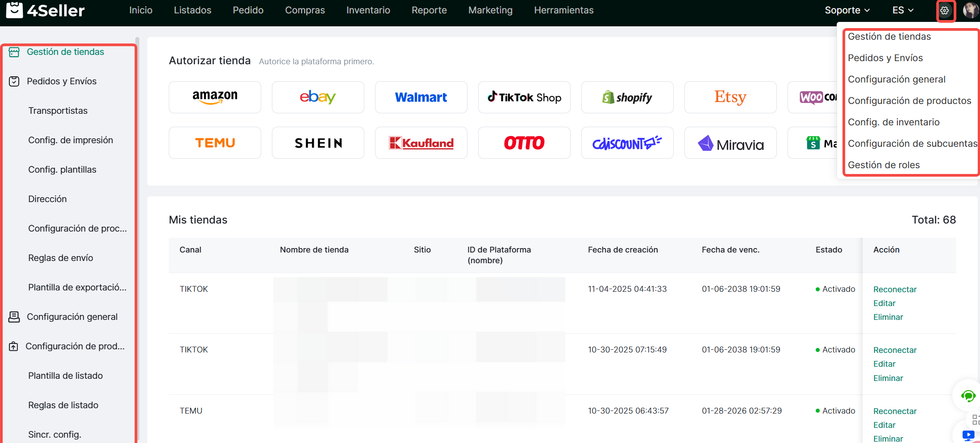Choose the eBay platform logo
This screenshot has width=980, height=443.
tap(318, 97)
